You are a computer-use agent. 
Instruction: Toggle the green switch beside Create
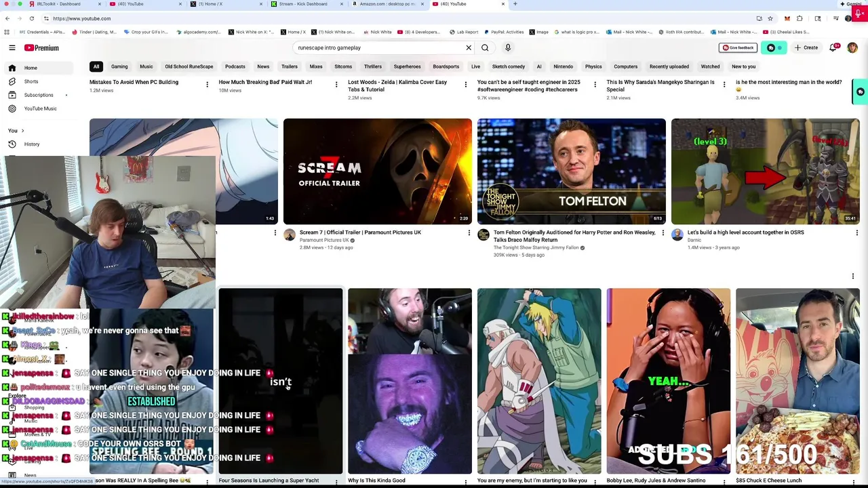(x=774, y=47)
